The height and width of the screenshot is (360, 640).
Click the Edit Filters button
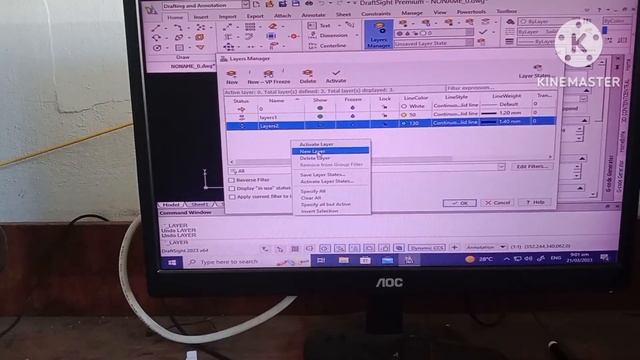pyautogui.click(x=532, y=167)
